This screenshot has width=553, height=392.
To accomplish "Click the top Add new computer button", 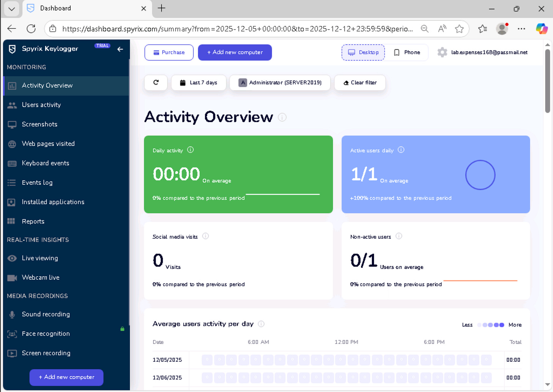I will click(x=235, y=52).
